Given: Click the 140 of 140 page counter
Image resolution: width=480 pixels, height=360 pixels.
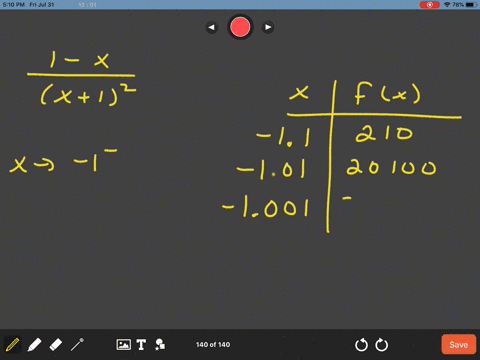Looking at the screenshot, I should [x=213, y=344].
